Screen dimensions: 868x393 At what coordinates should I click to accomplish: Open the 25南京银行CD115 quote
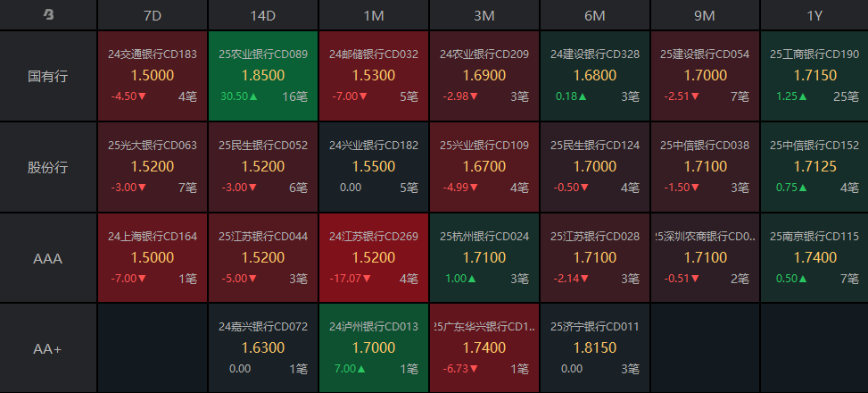pyautogui.click(x=814, y=258)
